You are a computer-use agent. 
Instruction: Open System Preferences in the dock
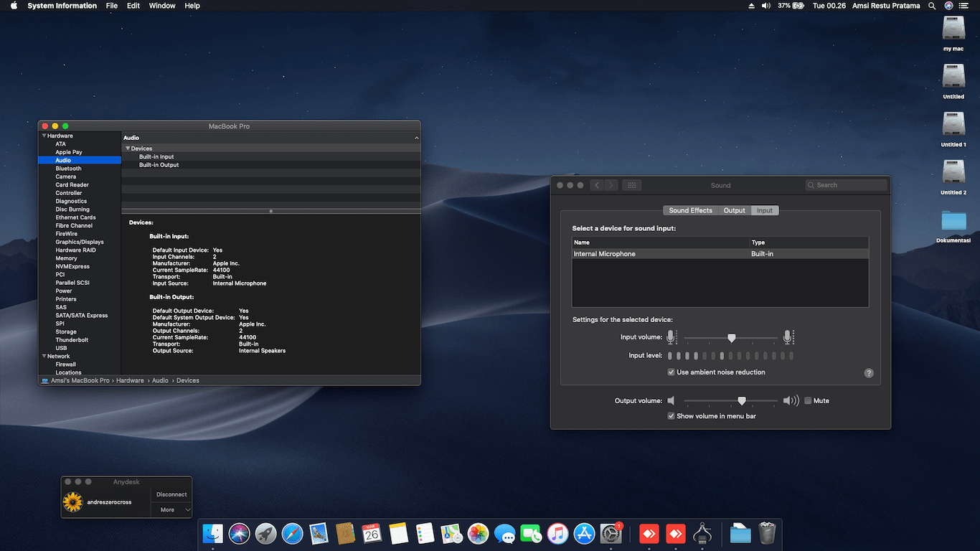point(611,534)
